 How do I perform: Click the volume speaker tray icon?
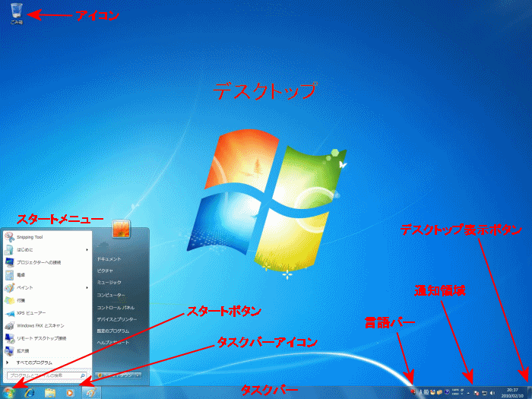492,393
